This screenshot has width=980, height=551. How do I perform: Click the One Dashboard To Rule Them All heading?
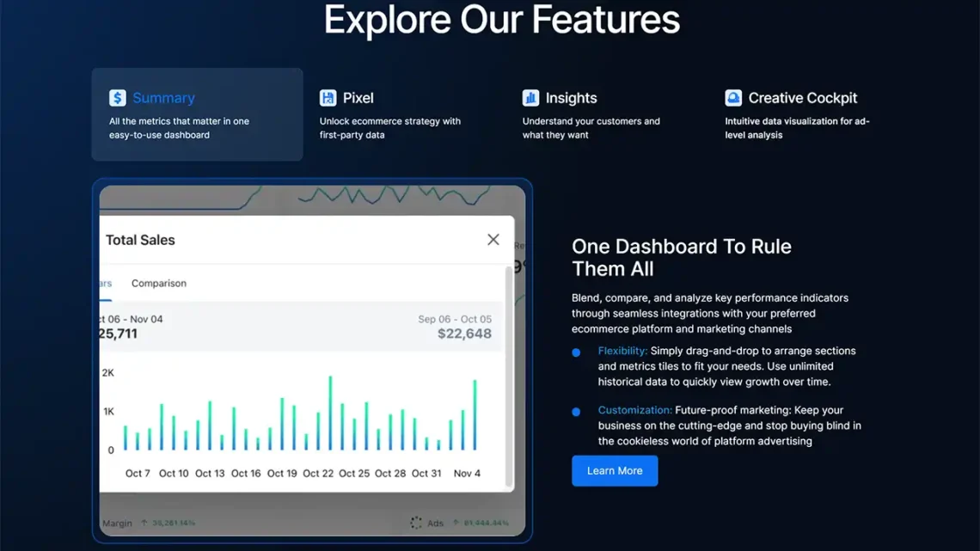tap(681, 257)
